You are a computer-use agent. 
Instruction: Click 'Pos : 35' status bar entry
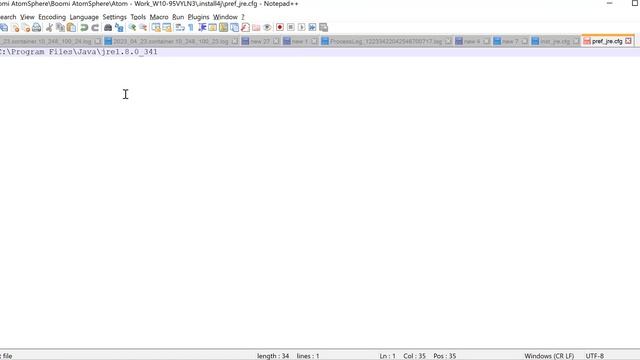click(444, 356)
